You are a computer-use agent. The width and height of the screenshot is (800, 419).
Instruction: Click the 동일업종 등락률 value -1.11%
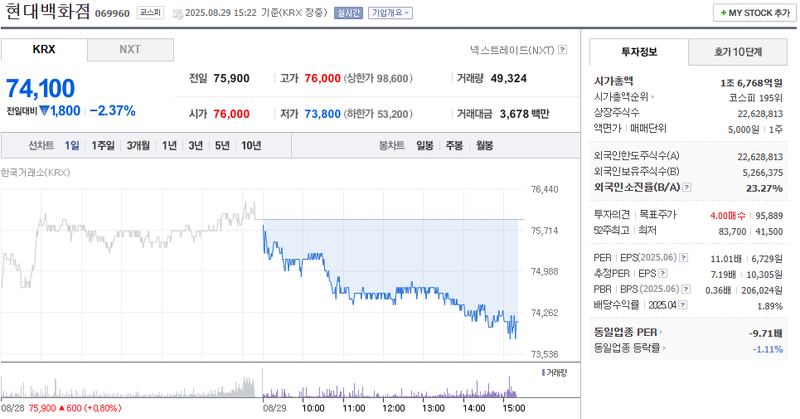[x=768, y=349]
